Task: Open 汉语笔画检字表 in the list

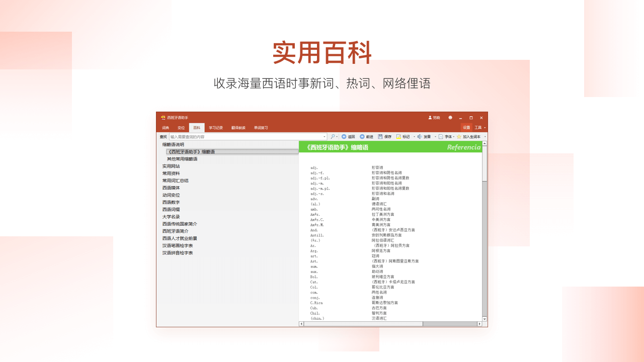Action: pos(178,246)
